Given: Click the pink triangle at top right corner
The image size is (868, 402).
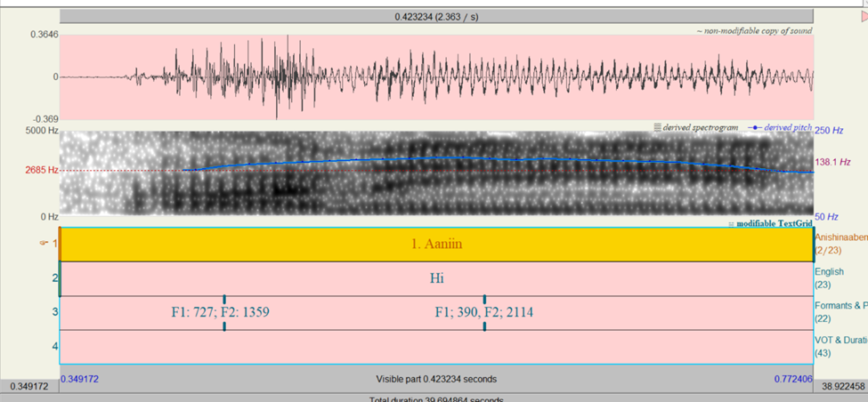Looking at the screenshot, I should coord(864,17).
